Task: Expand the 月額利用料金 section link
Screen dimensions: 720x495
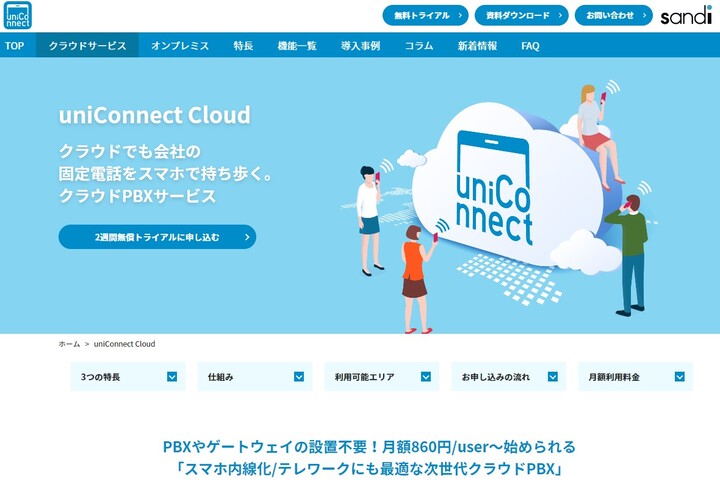Action: pos(636,377)
